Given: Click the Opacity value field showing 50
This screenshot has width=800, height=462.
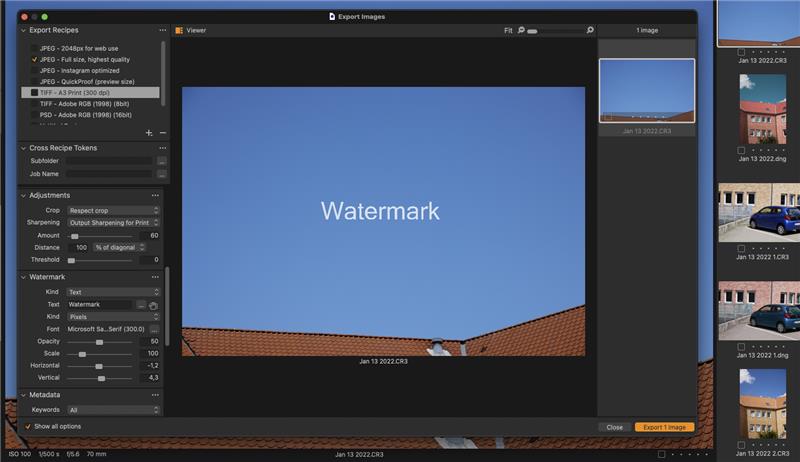Looking at the screenshot, I should pos(149,342).
